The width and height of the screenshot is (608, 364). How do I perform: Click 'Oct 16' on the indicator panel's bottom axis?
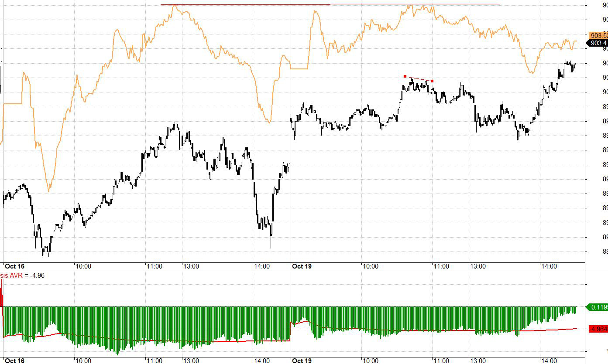[15, 361]
